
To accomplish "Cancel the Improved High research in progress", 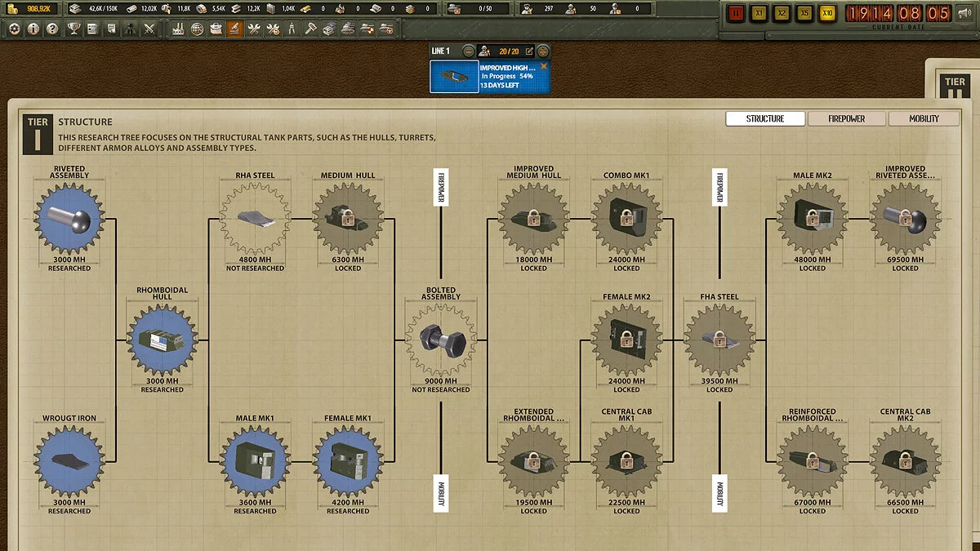I will (544, 66).
